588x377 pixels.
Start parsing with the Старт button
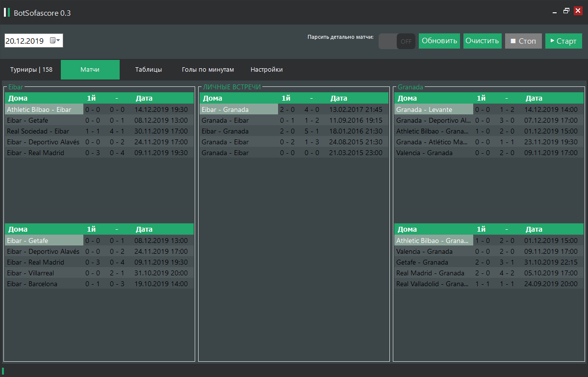563,41
